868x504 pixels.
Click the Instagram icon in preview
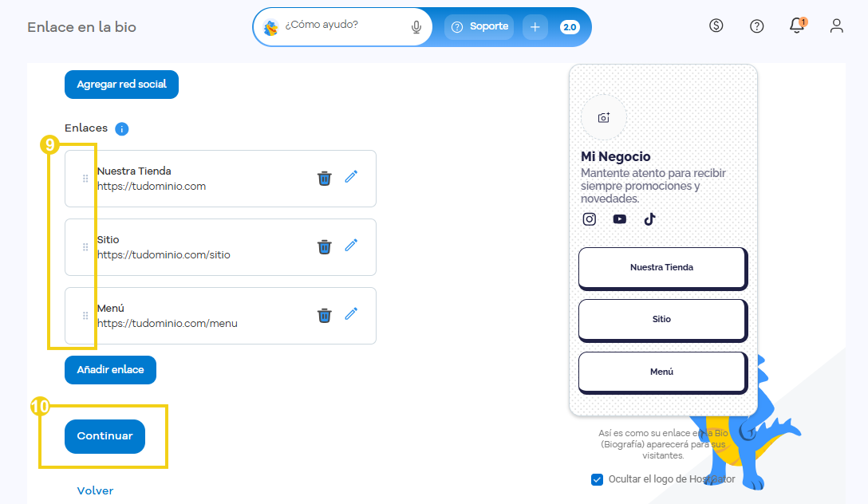tap(590, 219)
